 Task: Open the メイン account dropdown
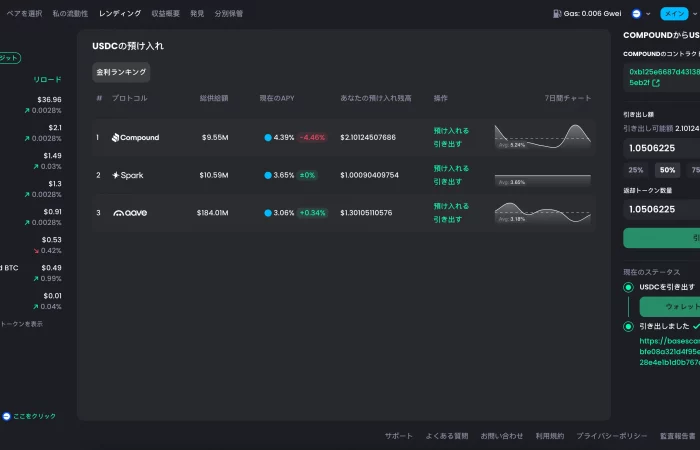(675, 14)
